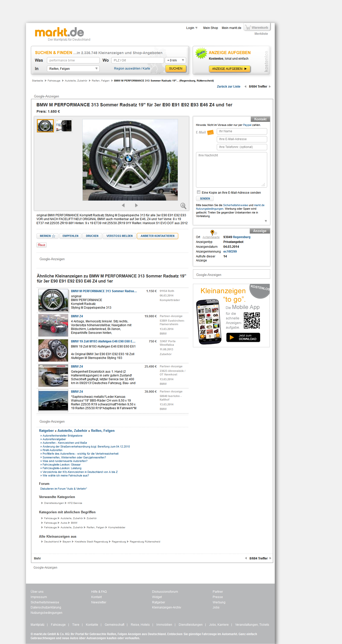The image size is (342, 644).
Task: Click DRUCKEN button
Action: click(x=92, y=236)
